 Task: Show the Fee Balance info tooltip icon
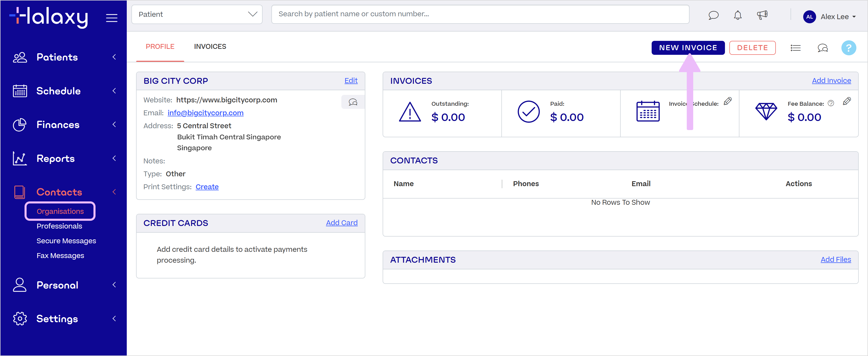[831, 103]
